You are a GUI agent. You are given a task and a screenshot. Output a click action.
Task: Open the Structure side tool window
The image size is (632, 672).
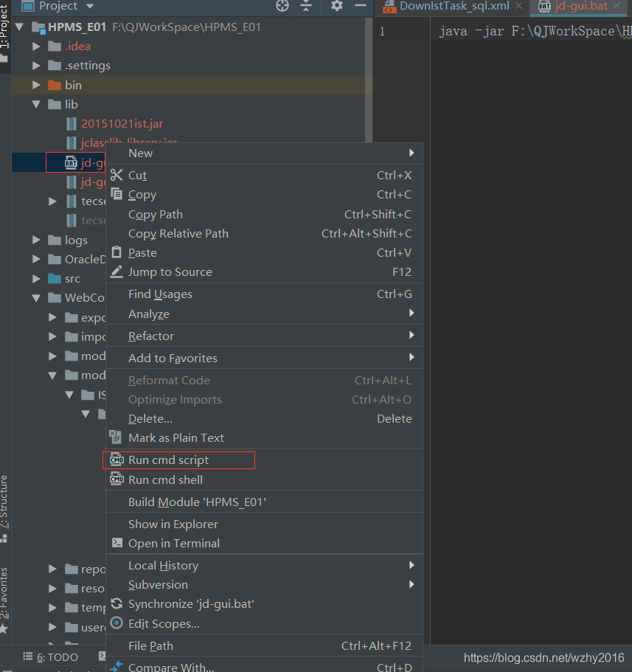click(x=4, y=508)
